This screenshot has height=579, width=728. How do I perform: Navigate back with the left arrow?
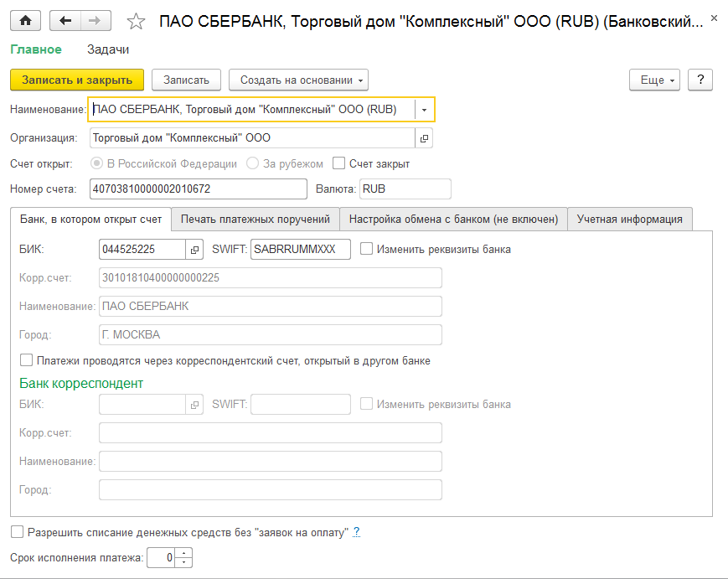click(65, 20)
